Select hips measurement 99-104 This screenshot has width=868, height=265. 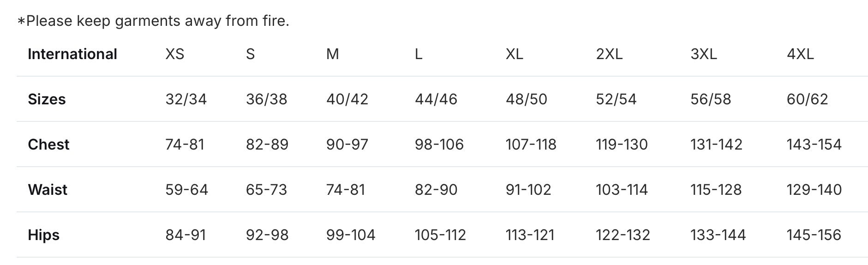point(350,235)
